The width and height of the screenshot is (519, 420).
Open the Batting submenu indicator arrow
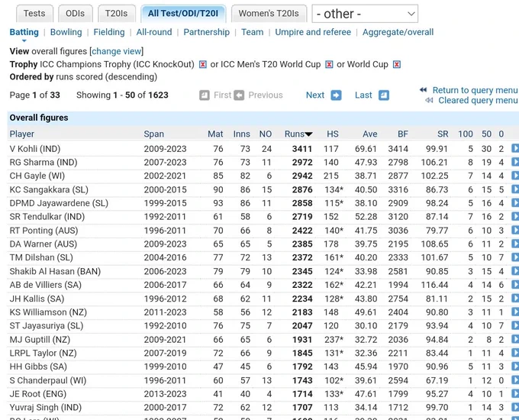coord(24,40)
